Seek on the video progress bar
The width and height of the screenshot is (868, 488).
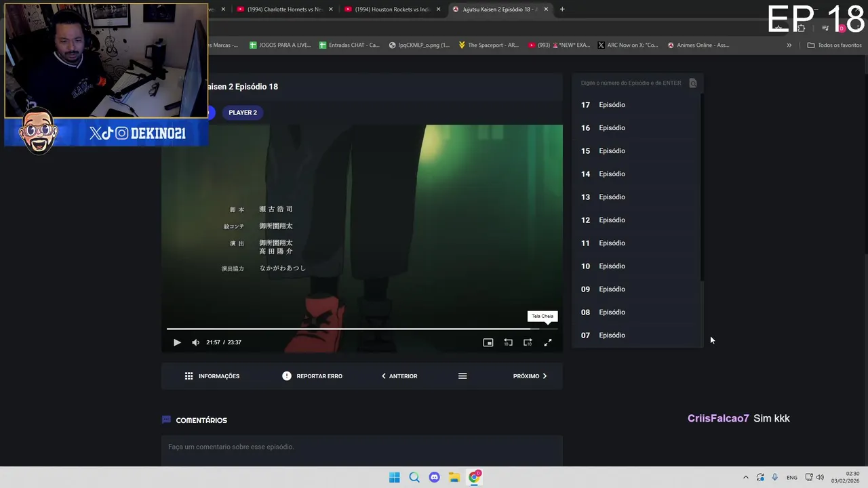pos(362,329)
